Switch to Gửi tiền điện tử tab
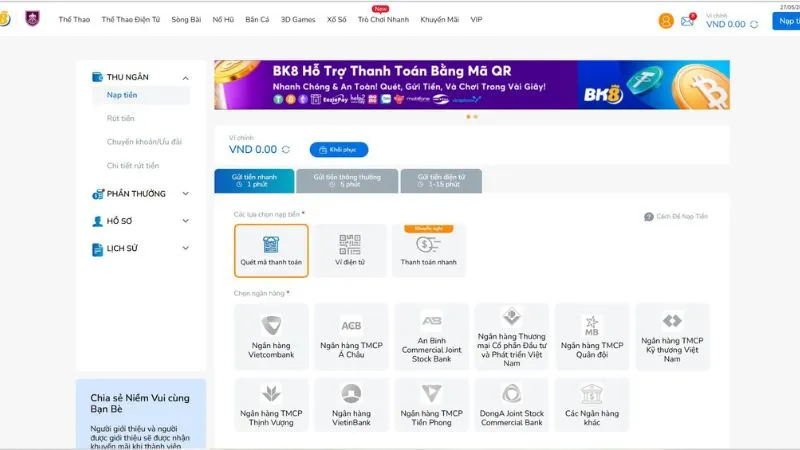Image resolution: width=800 pixels, height=450 pixels. (x=441, y=181)
